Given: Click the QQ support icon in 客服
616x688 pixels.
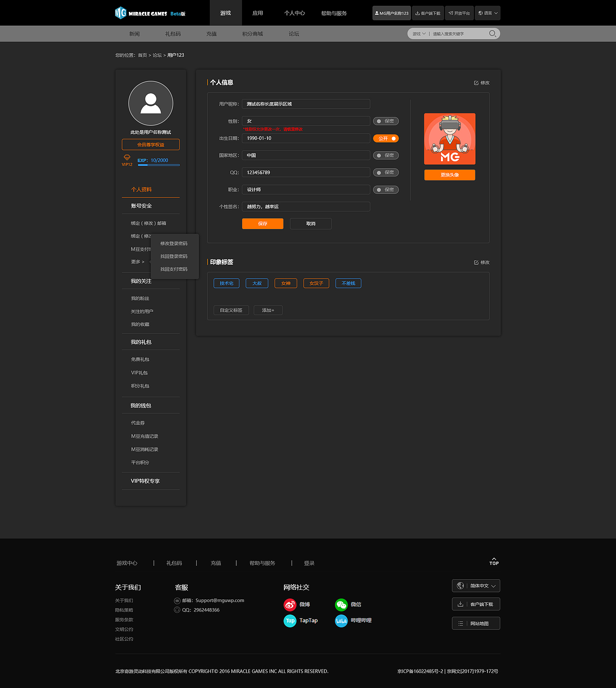Looking at the screenshot, I should [177, 610].
